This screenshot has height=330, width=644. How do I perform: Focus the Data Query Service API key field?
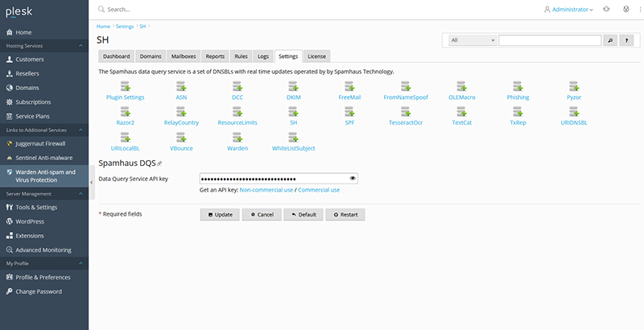tap(274, 178)
